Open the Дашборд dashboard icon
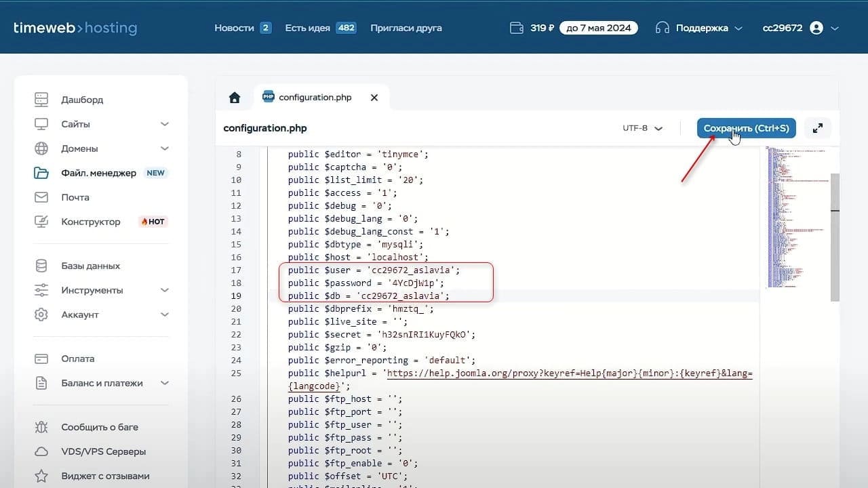This screenshot has height=488, width=868. (x=41, y=100)
